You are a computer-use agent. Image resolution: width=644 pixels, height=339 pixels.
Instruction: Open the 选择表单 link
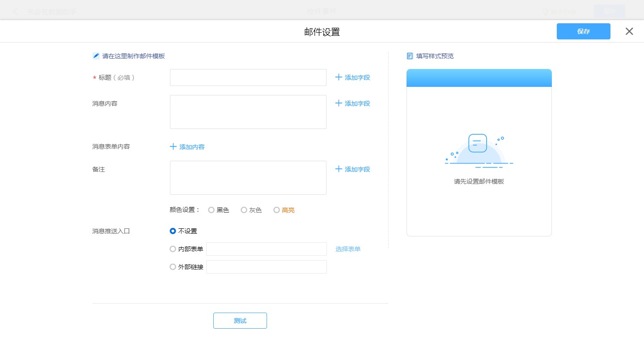348,249
